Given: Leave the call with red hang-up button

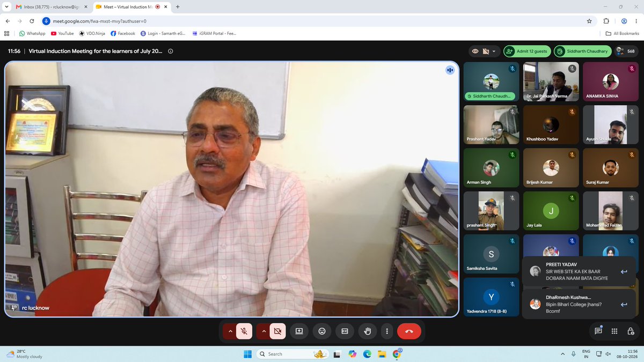Looking at the screenshot, I should coord(409,331).
